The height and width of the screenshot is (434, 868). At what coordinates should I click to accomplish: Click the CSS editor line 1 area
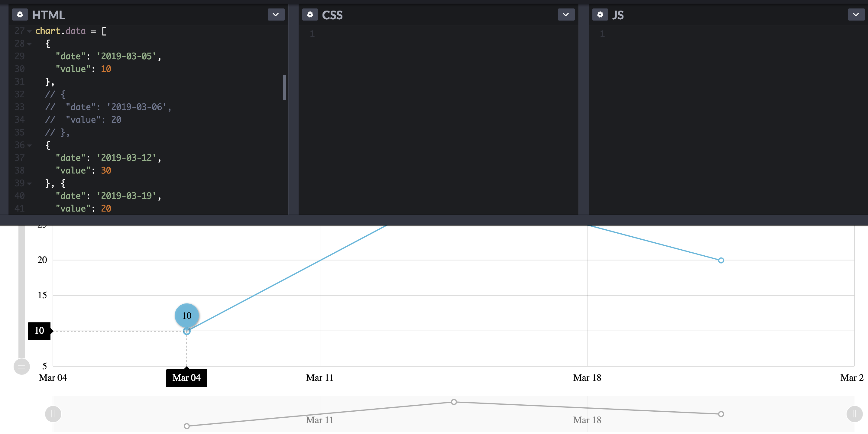(438, 34)
